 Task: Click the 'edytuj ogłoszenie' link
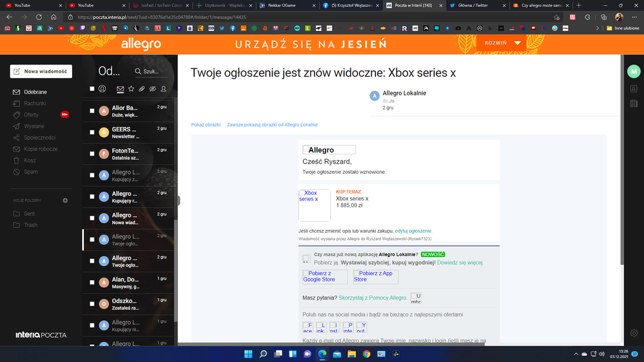413,231
